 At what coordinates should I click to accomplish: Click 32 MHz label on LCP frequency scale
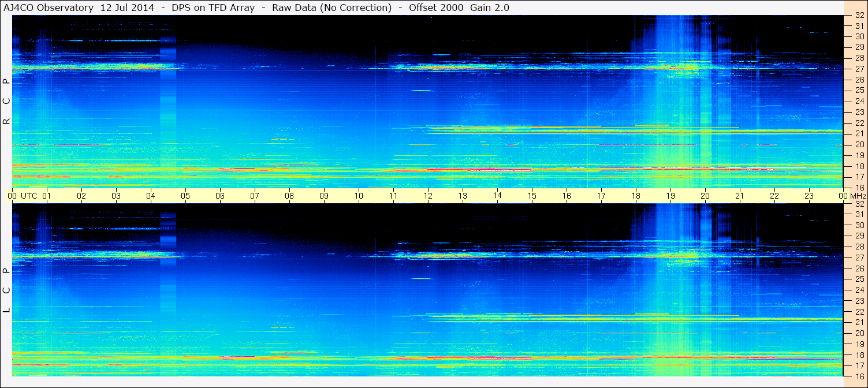859,204
